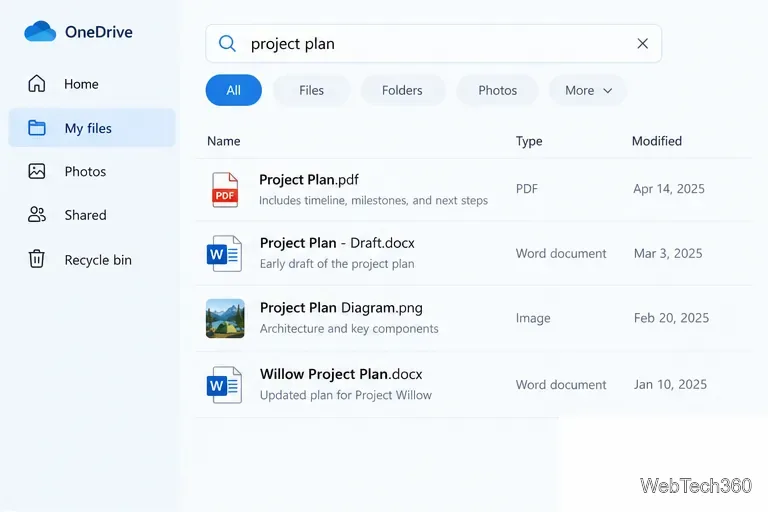
Task: Filter results by Folders
Action: (402, 90)
